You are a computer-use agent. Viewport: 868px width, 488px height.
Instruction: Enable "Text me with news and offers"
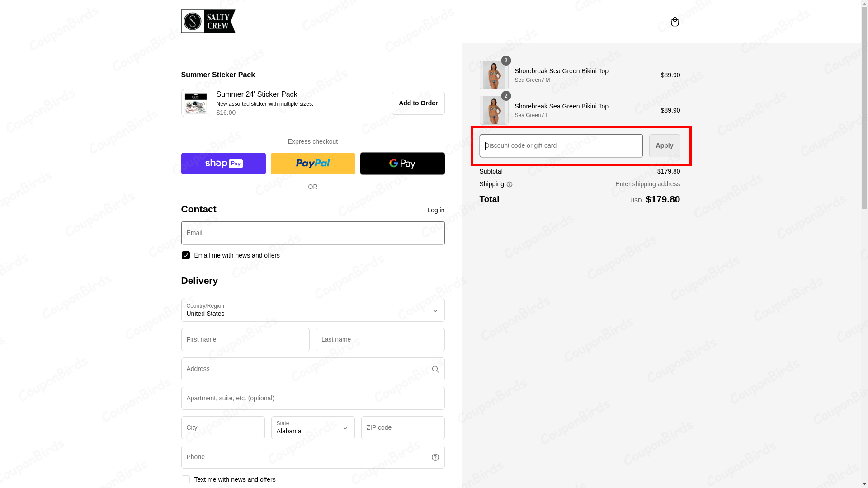click(x=185, y=479)
